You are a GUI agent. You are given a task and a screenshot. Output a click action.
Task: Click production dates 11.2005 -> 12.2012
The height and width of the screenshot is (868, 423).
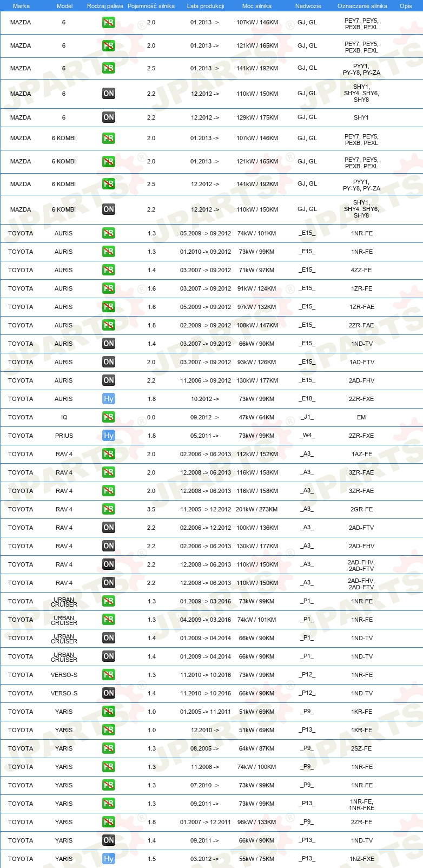point(206,509)
